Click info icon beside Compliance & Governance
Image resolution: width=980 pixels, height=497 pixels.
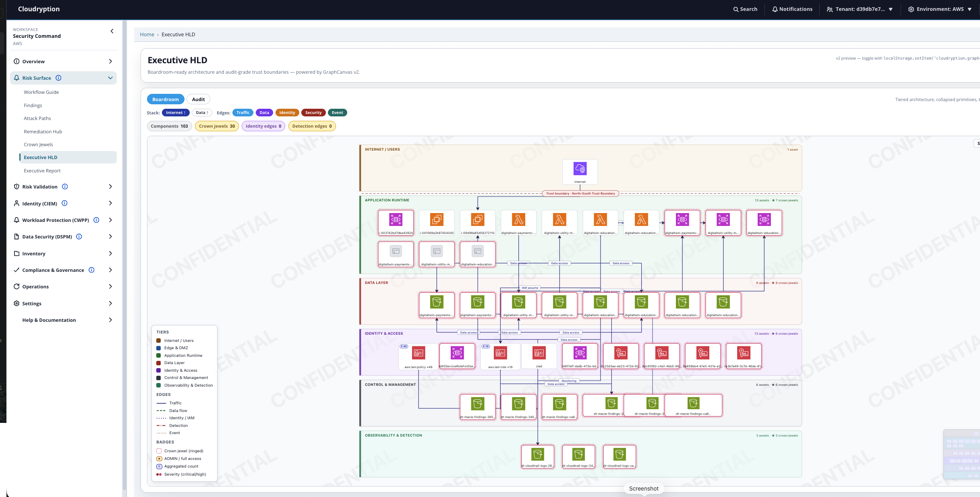91,270
